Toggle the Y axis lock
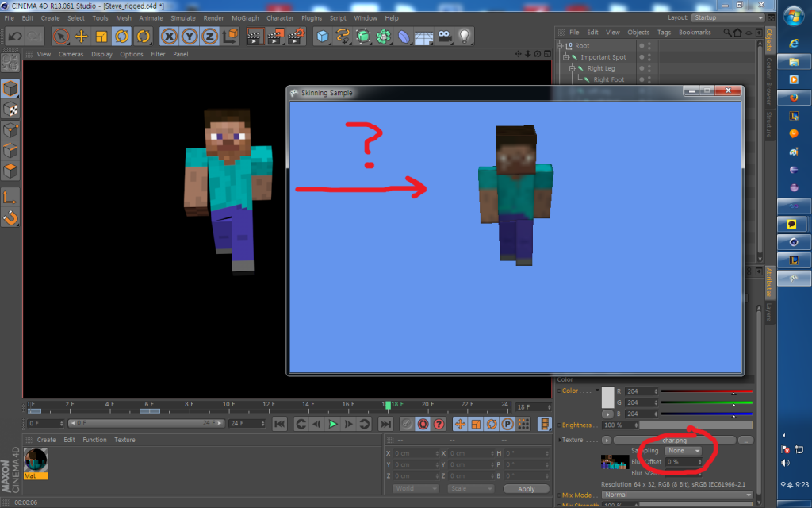This screenshot has width=812, height=508. click(x=190, y=37)
